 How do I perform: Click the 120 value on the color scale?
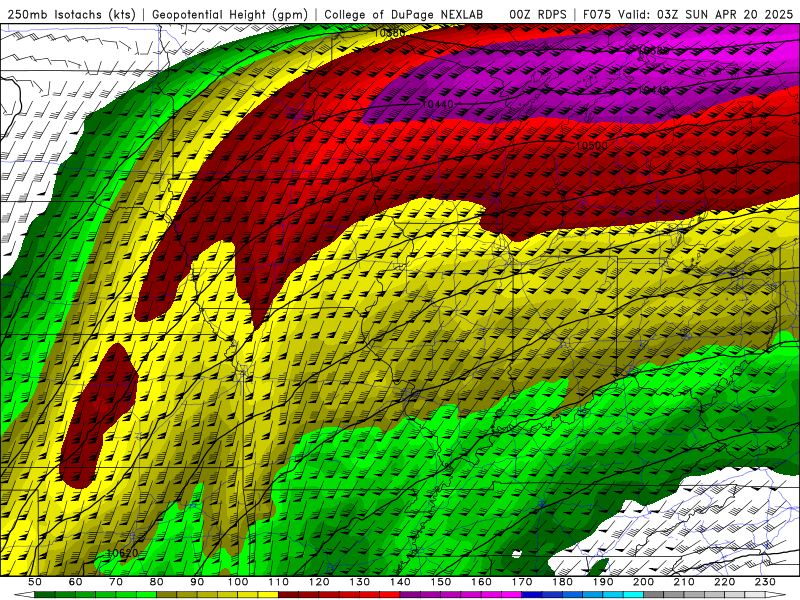(319, 582)
